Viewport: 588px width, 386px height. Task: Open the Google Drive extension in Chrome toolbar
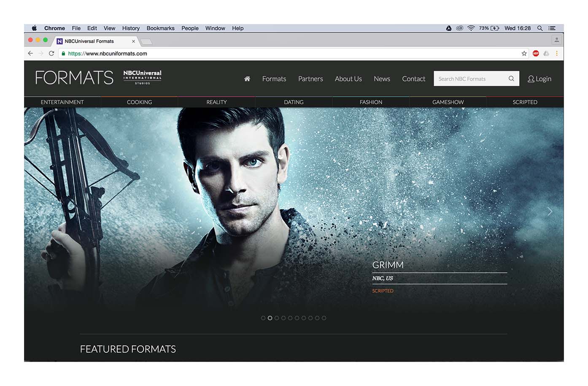point(546,53)
